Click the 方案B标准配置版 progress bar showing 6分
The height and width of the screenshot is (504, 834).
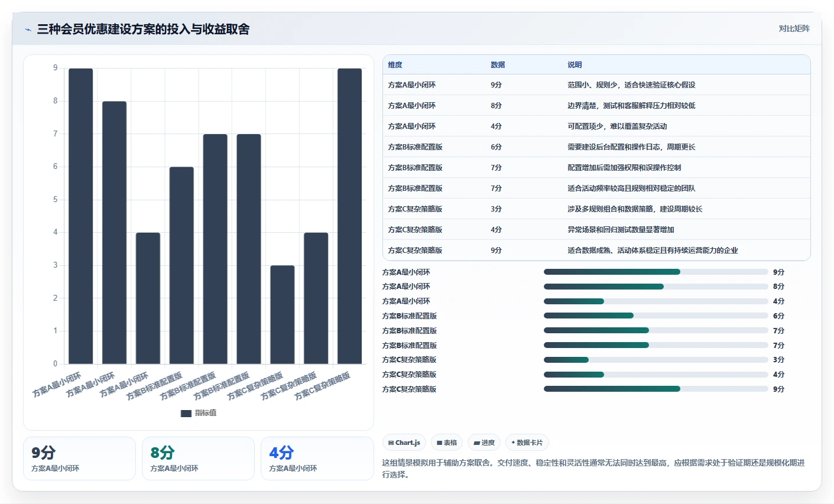point(655,316)
